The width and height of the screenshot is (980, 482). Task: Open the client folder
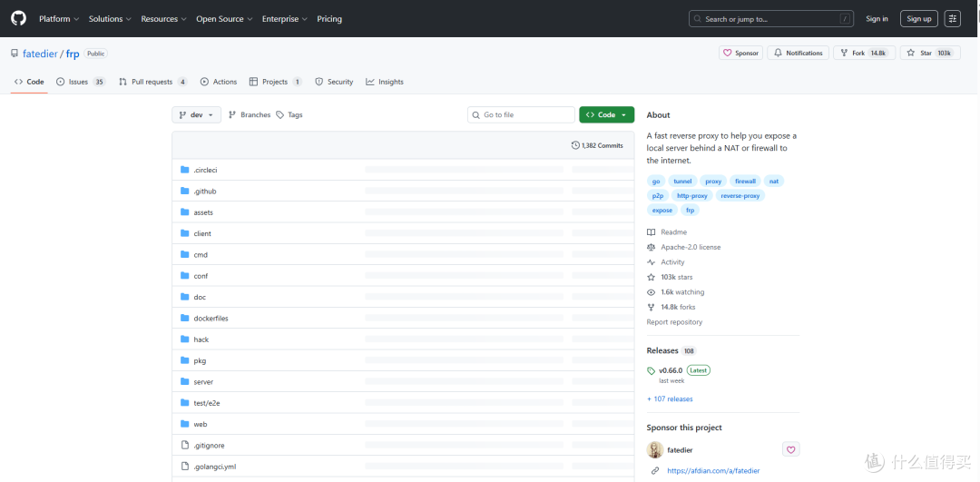[x=202, y=234]
